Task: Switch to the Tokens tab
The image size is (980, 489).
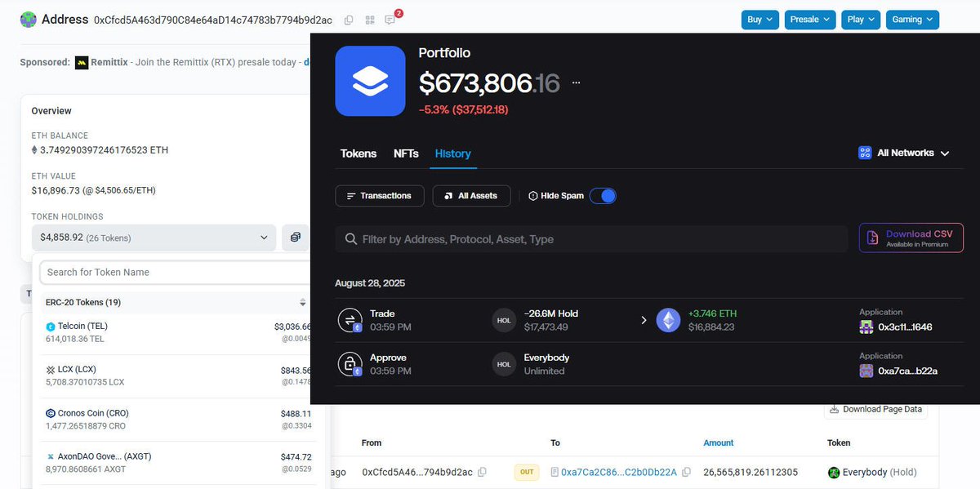Action: 359,153
